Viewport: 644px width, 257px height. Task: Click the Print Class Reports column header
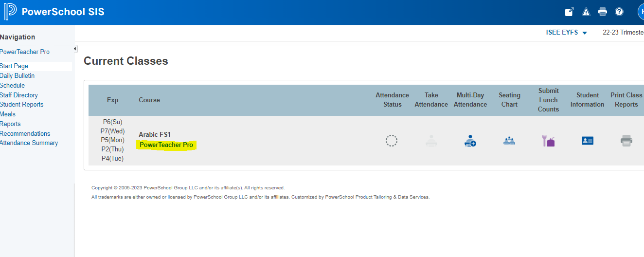(x=626, y=100)
